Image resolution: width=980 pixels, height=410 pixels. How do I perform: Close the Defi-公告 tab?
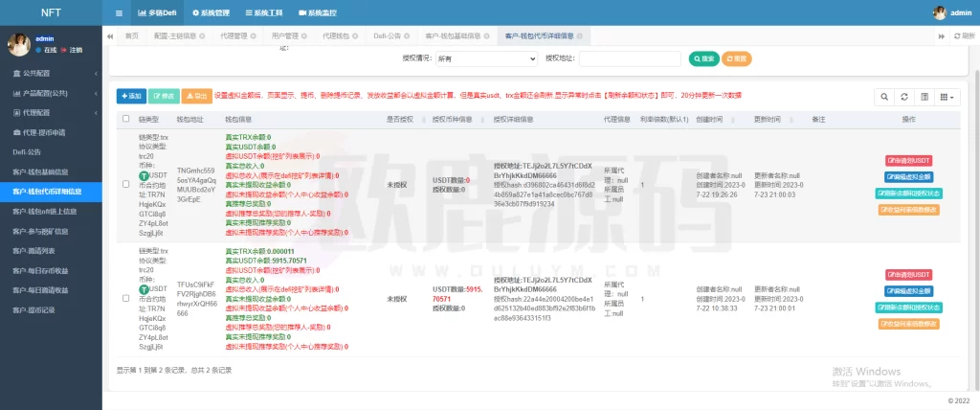point(407,36)
